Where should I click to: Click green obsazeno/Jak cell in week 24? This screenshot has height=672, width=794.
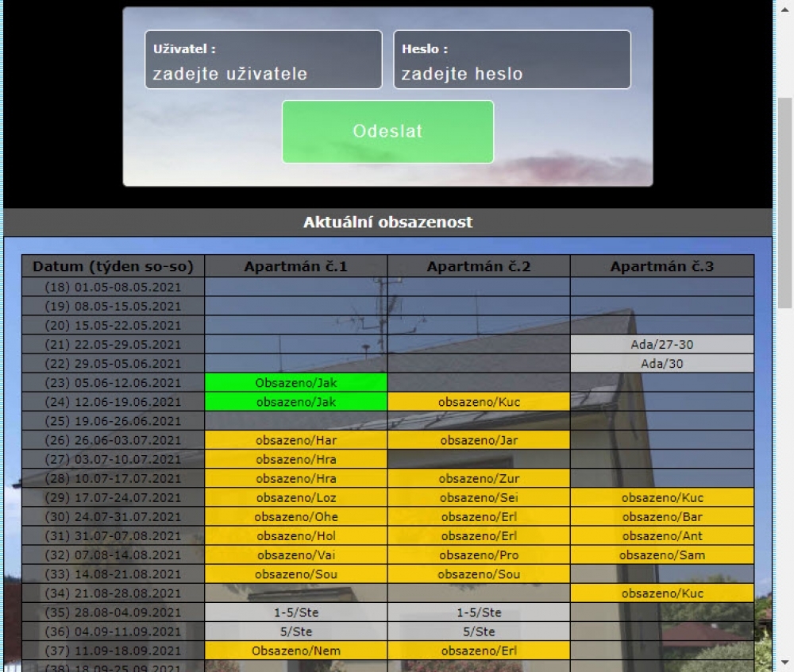[x=295, y=402]
